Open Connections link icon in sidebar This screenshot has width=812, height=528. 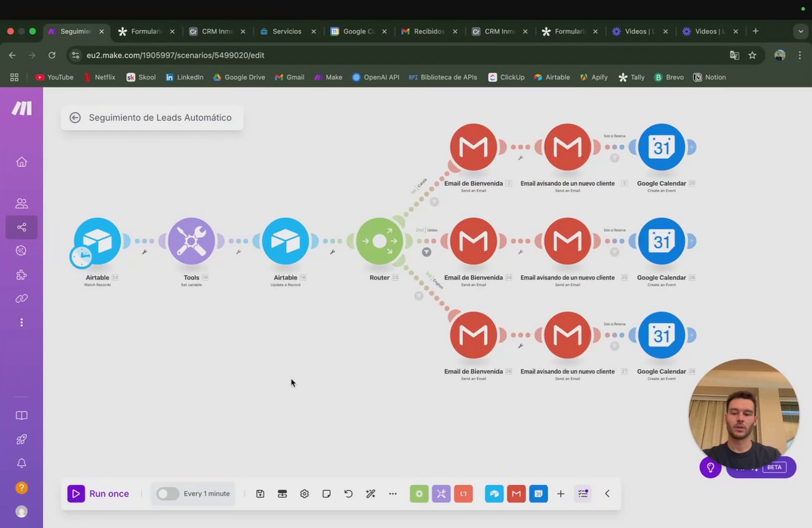click(22, 298)
